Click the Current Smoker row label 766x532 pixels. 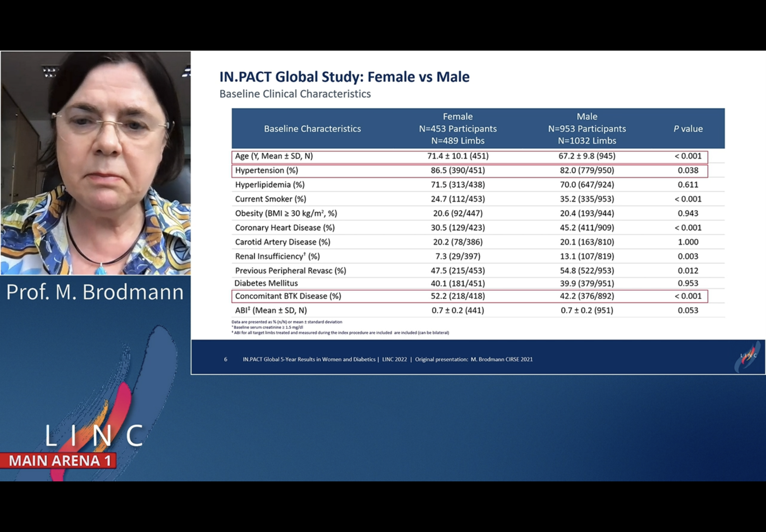click(270, 199)
